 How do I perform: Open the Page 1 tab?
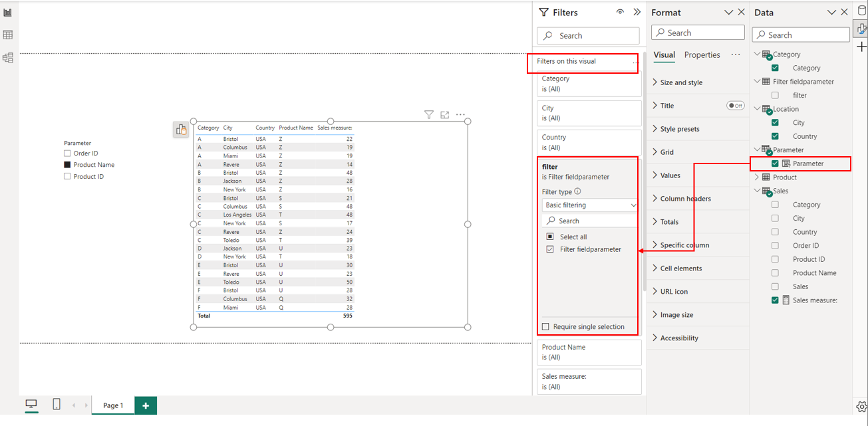coord(113,405)
